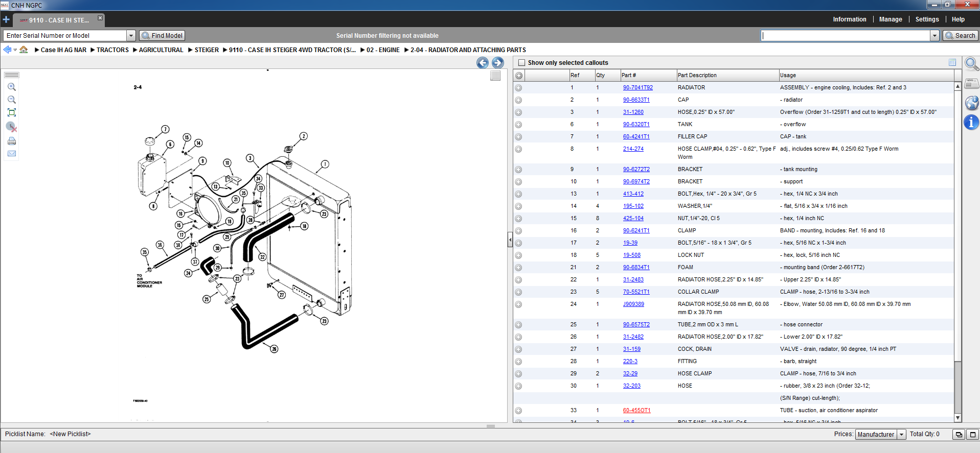
Task: Click the small square at diagram top right
Action: pyautogui.click(x=495, y=76)
